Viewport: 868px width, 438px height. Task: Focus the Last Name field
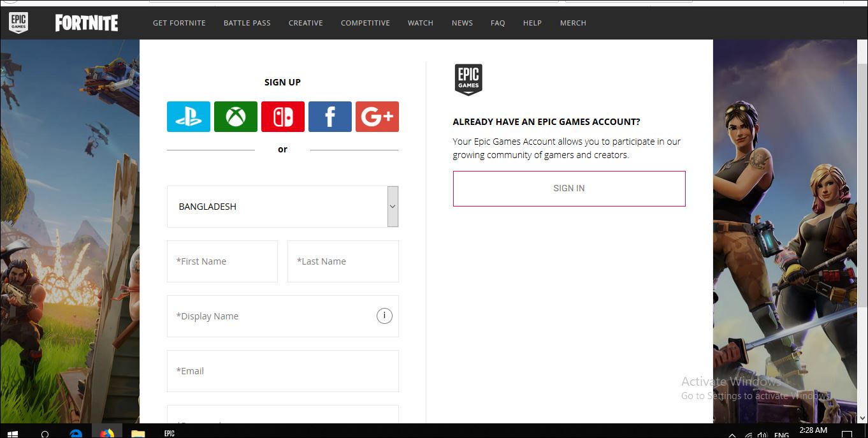click(x=343, y=261)
